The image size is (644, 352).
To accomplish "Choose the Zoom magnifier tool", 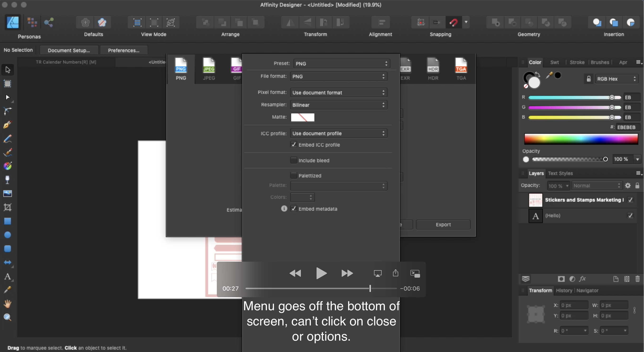I will [8, 317].
